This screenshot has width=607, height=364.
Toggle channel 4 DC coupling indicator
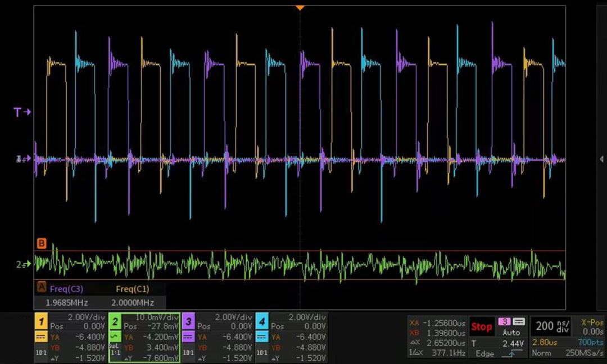pos(262,338)
